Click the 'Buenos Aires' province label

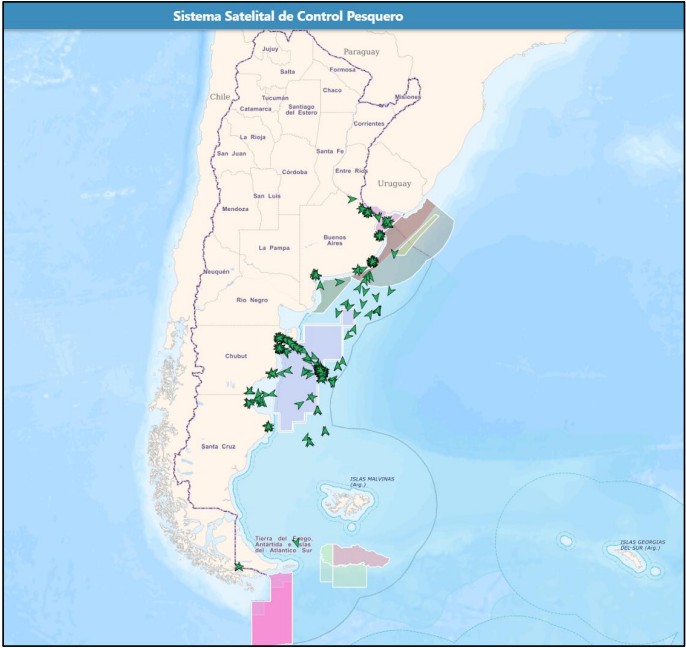[x=335, y=240]
